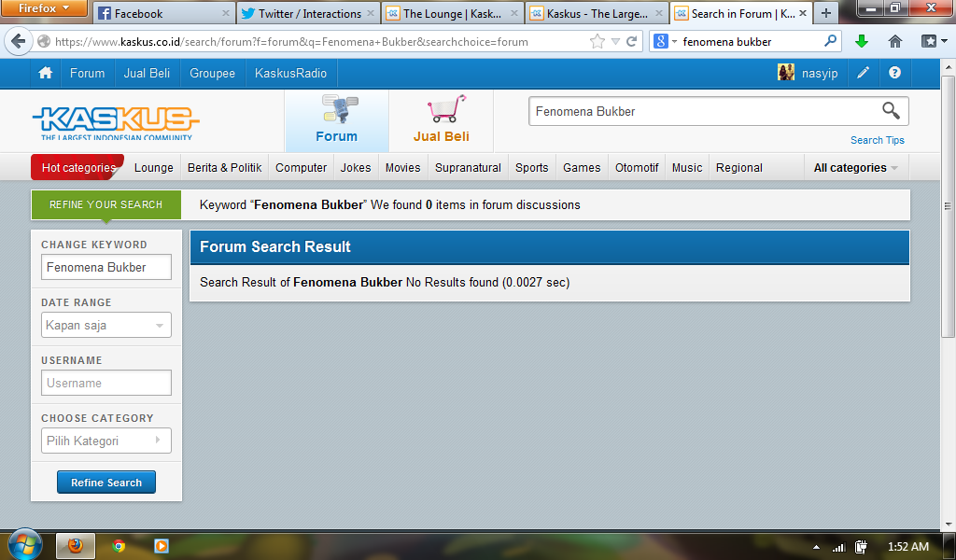Viewport: 956px width, 560px height.
Task: Expand the bookmarks toolbar dropdown arrow
Action: coord(945,41)
